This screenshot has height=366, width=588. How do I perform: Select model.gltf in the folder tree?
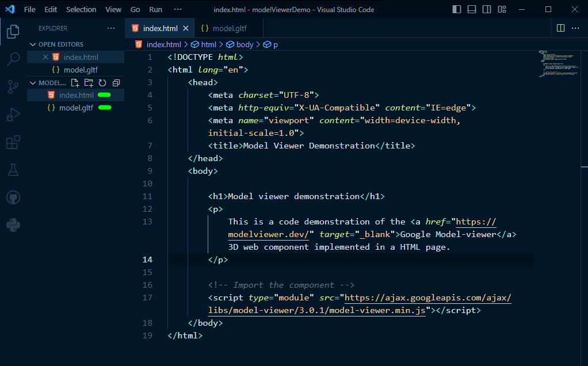coord(75,108)
